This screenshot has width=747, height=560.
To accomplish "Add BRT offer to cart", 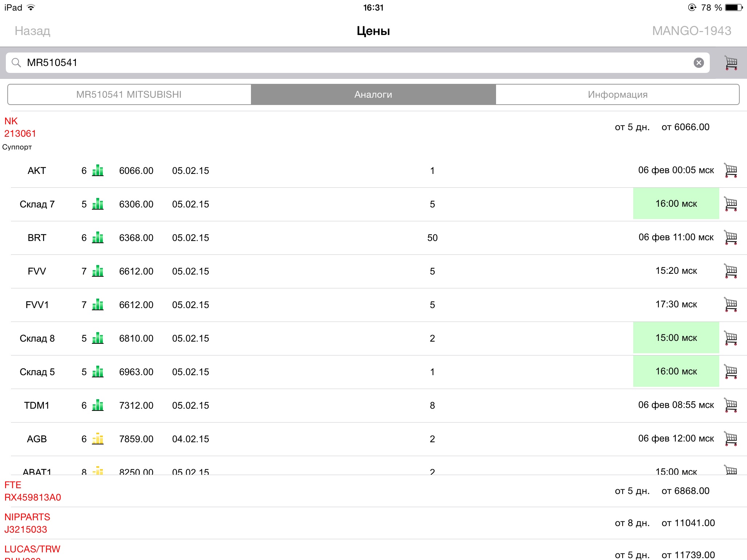I will 731,238.
